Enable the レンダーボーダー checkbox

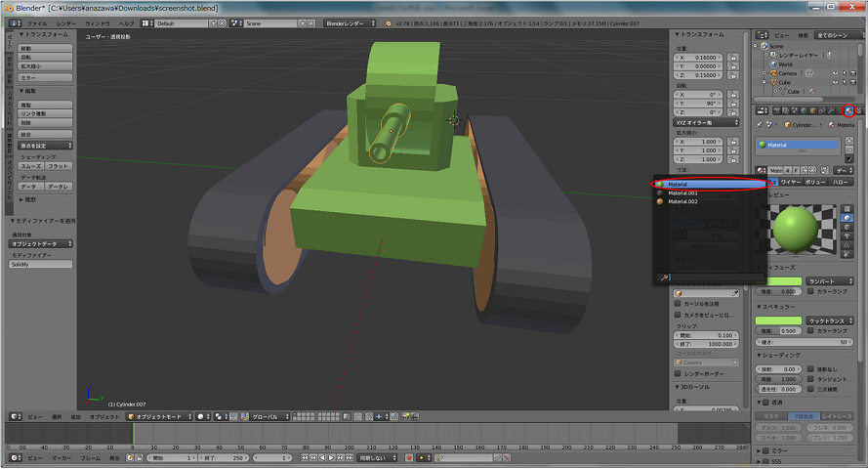click(x=680, y=373)
